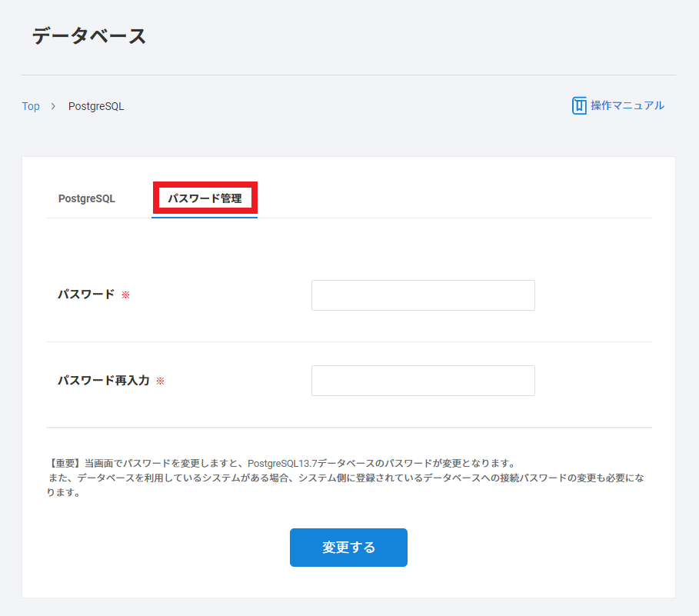Click the パスワード再入力 field label
The height and width of the screenshot is (616, 699).
pyautogui.click(x=103, y=380)
